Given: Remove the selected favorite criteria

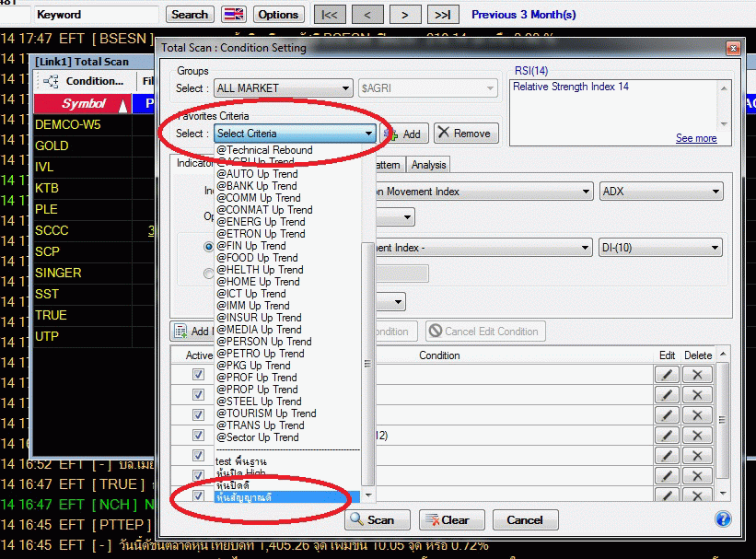Looking at the screenshot, I should tap(465, 134).
